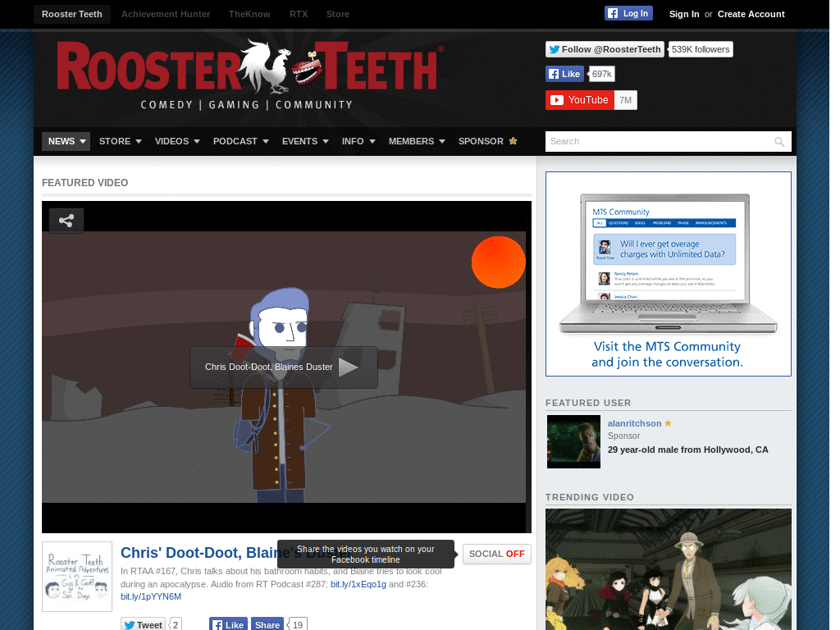Click the search magnifier icon

[x=779, y=141]
